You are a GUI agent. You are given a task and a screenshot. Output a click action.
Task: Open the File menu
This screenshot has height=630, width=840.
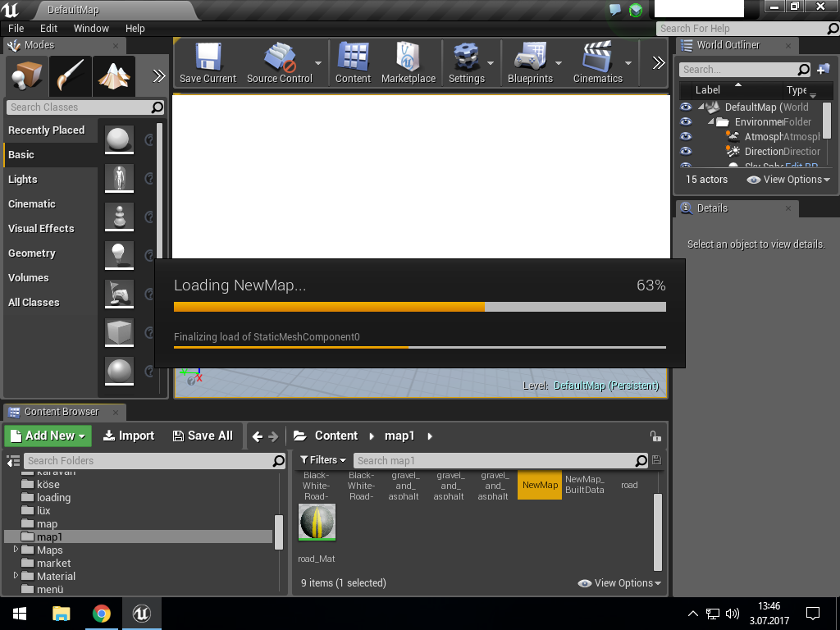(16, 29)
